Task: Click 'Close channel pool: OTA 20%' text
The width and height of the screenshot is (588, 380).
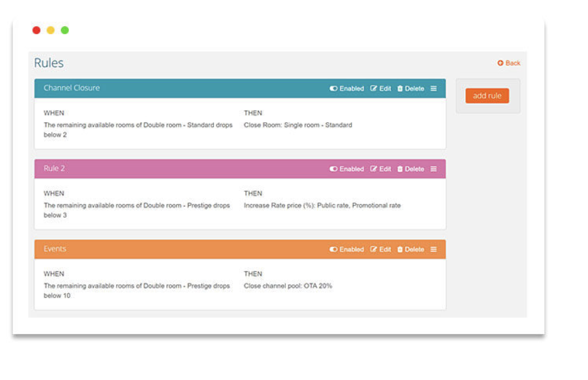Action: pyautogui.click(x=288, y=286)
